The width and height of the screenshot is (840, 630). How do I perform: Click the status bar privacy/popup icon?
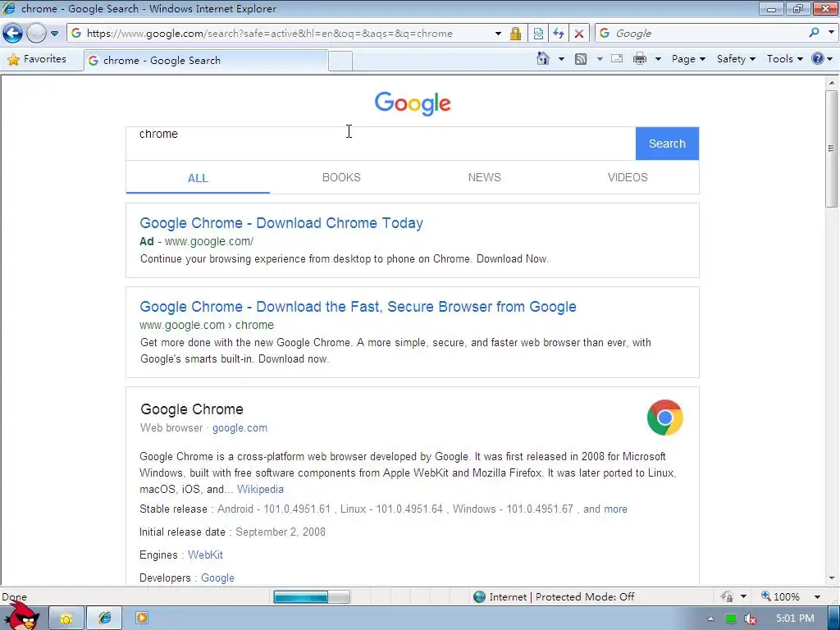pyautogui.click(x=727, y=597)
